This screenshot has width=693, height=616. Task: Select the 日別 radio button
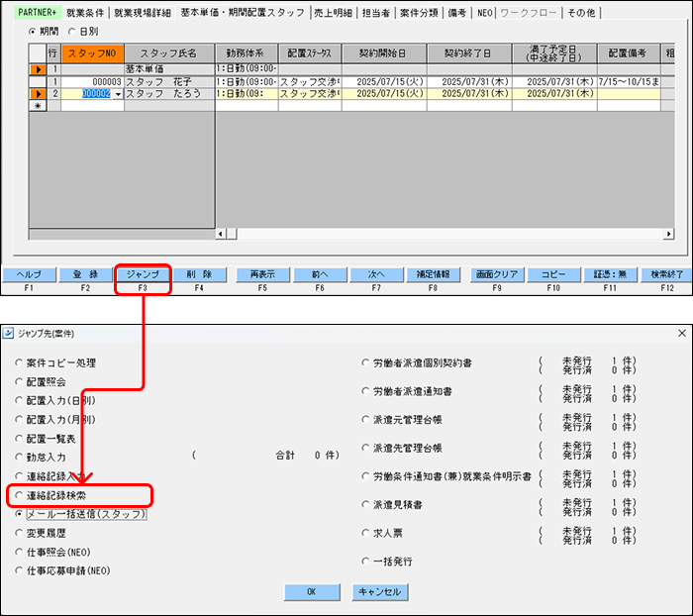click(x=71, y=32)
